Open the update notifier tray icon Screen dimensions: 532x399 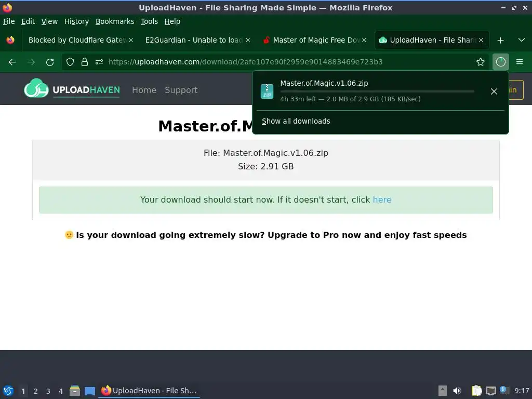(x=504, y=390)
